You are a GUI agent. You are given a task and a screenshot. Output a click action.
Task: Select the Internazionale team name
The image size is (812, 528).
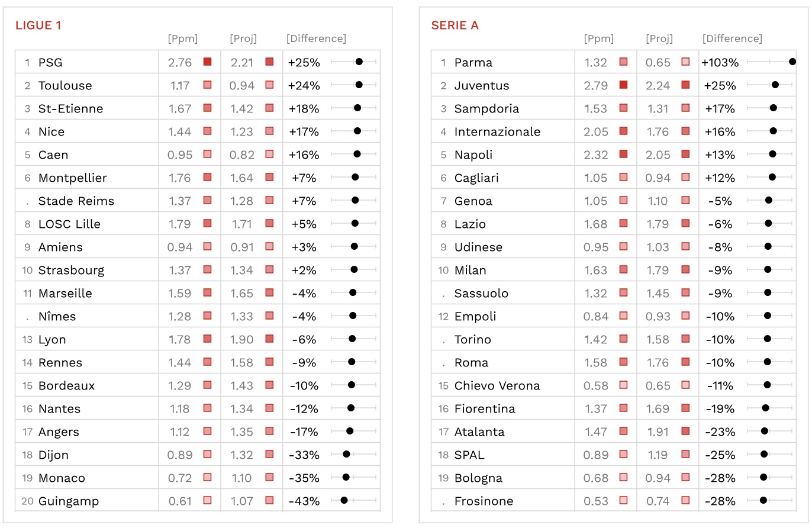click(497, 131)
